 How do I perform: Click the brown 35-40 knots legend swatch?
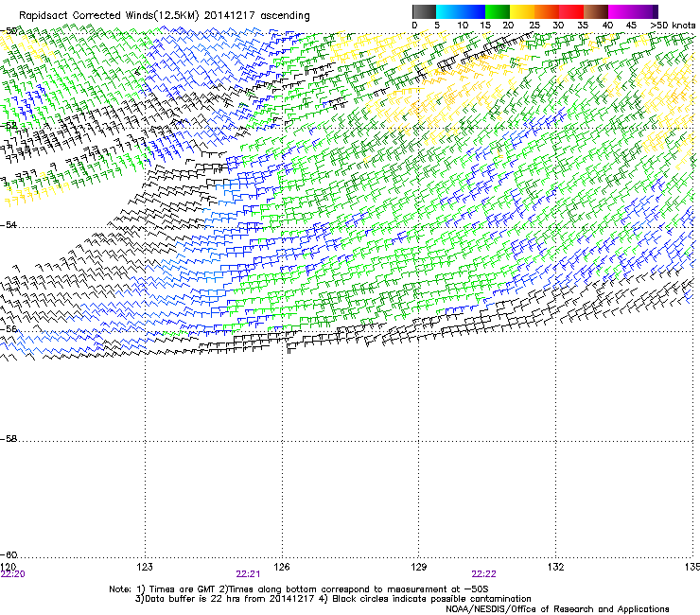pos(596,11)
